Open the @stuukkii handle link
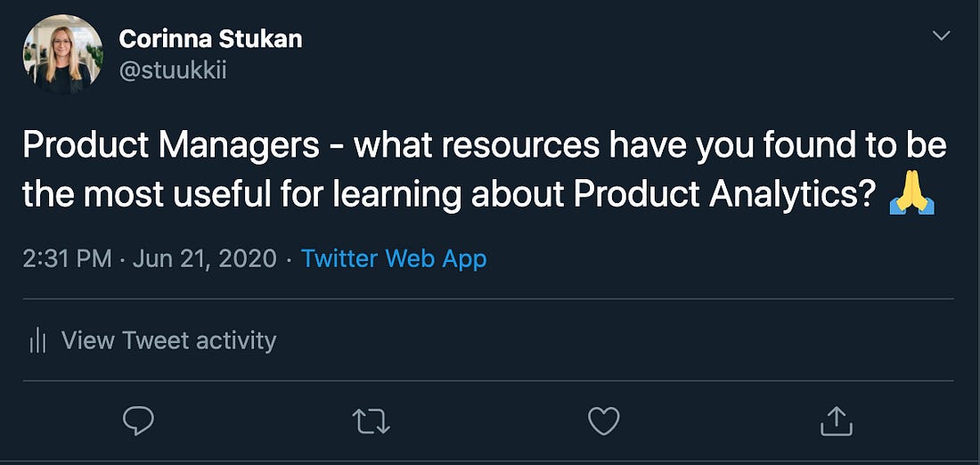This screenshot has width=980, height=465. point(173,71)
